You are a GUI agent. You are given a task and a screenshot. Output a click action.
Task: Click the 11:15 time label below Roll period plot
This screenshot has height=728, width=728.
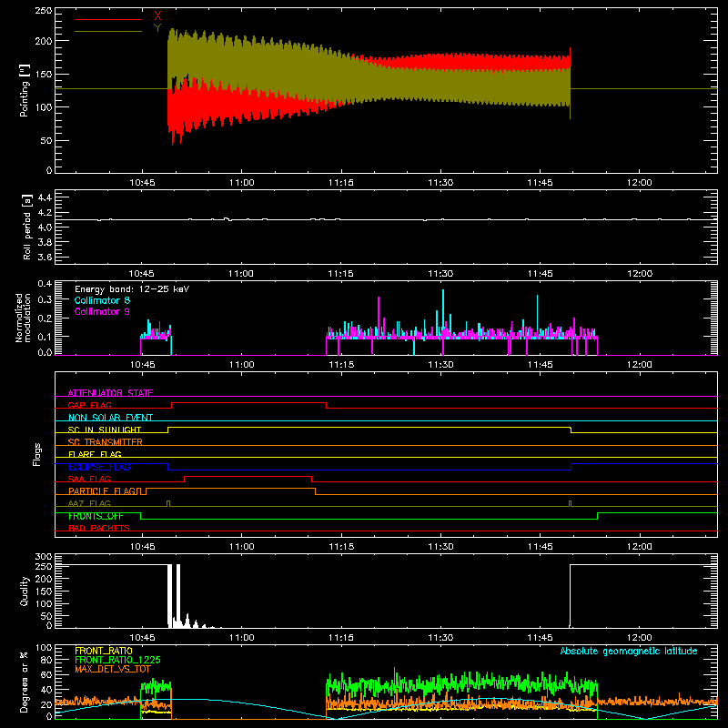point(340,274)
